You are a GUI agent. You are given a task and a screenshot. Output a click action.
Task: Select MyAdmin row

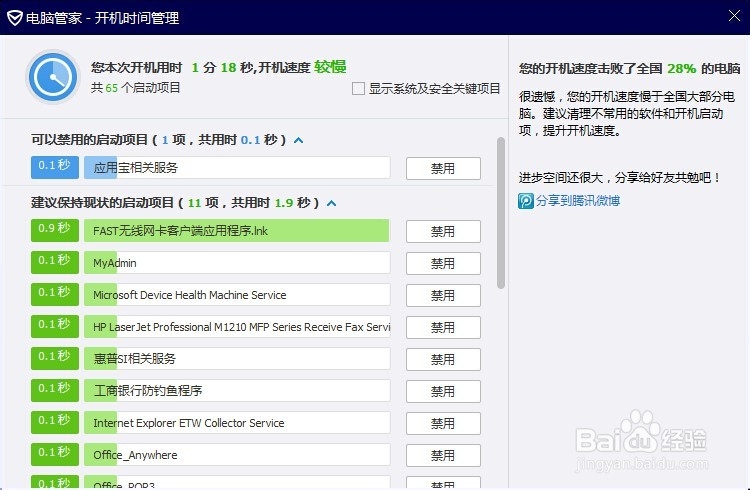coord(237,263)
